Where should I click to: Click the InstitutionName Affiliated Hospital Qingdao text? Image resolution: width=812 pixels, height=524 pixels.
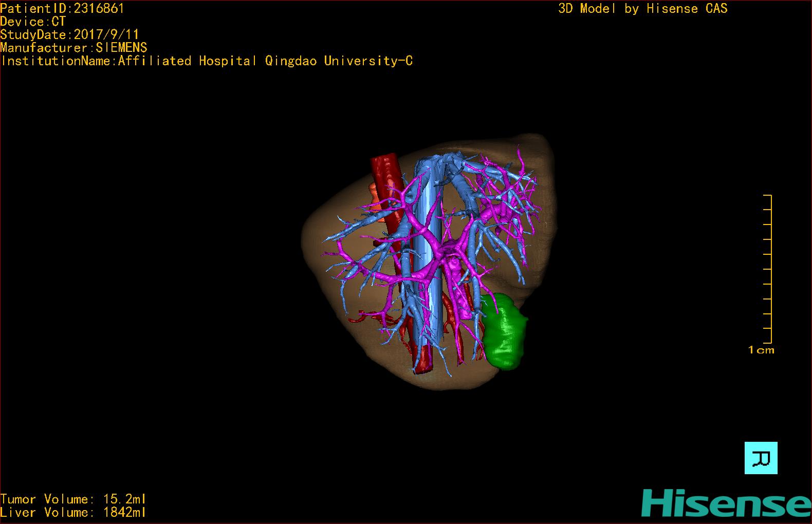207,61
